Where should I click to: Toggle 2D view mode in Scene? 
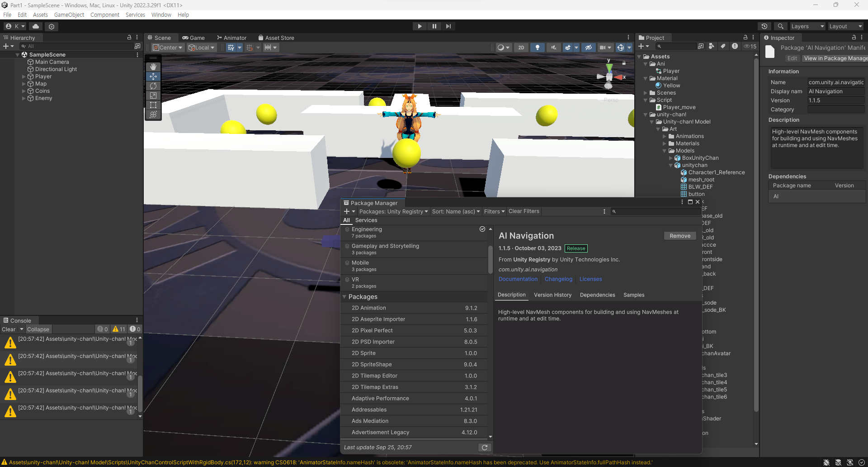[x=521, y=48]
